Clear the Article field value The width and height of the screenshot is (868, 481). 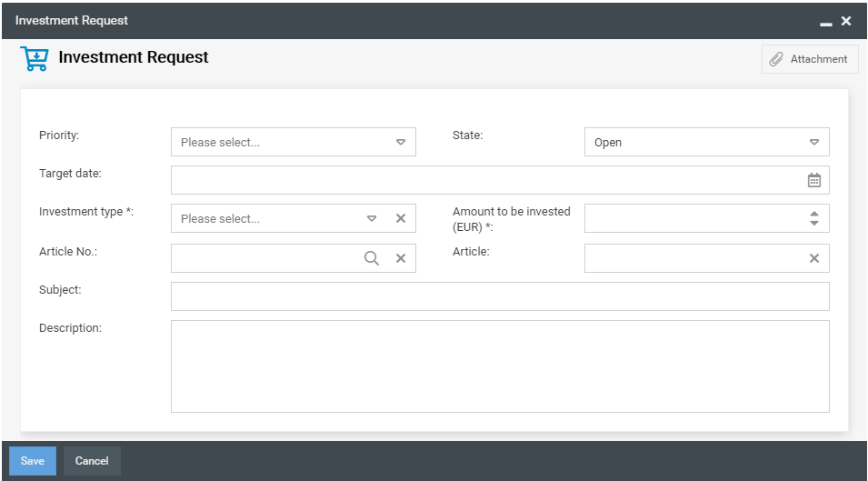pyautogui.click(x=814, y=258)
